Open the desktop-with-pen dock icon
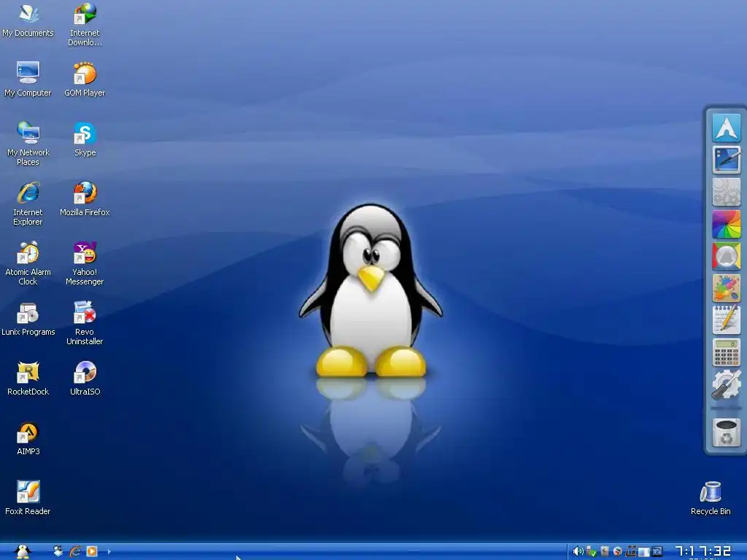The width and height of the screenshot is (747, 560). [x=726, y=160]
